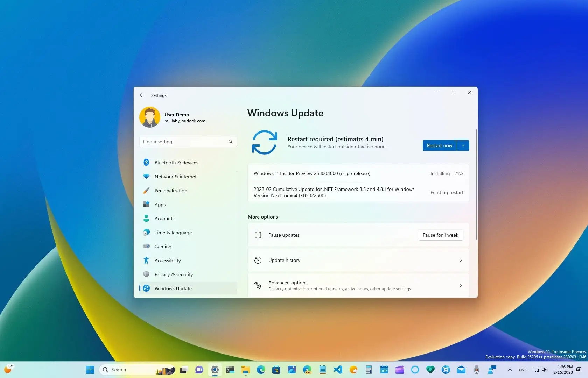Click the Settings content vertical scrollbar
This screenshot has height=378, width=588.
click(476, 185)
